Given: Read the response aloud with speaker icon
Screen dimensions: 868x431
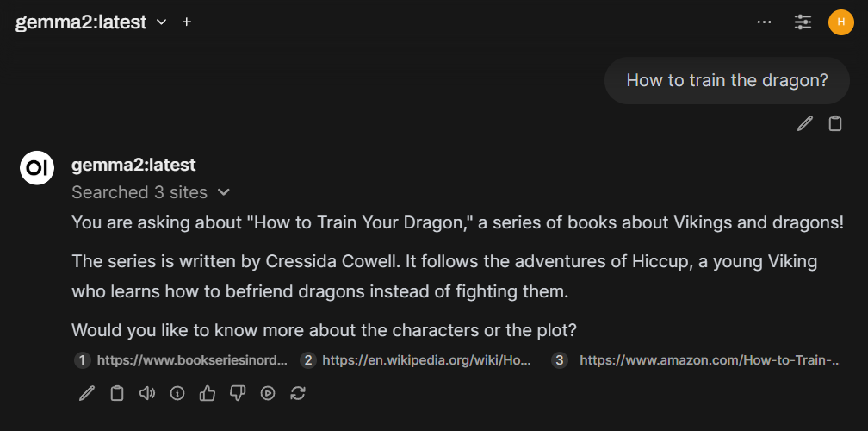Looking at the screenshot, I should pos(147,393).
